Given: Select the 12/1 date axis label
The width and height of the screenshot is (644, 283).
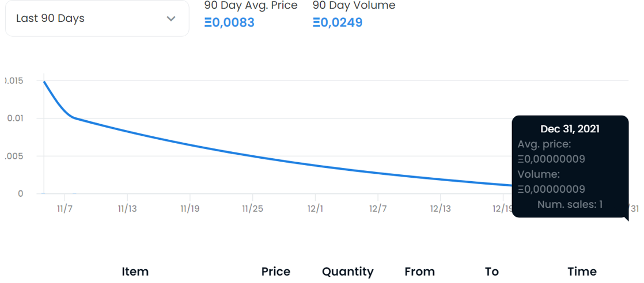Looking at the screenshot, I should tap(315, 208).
